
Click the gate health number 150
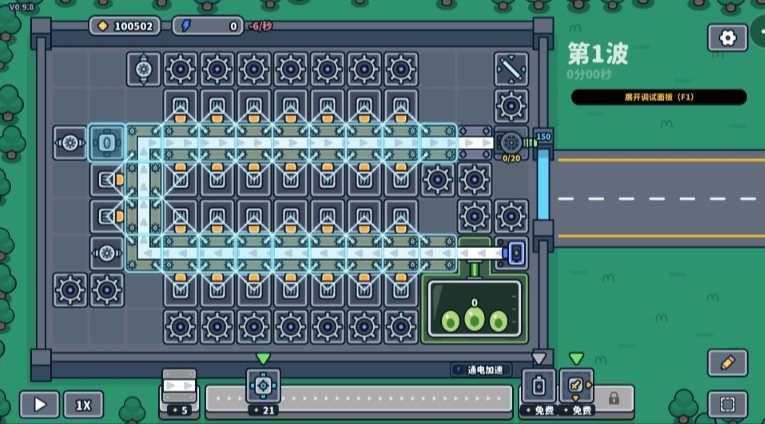pyautogui.click(x=544, y=137)
